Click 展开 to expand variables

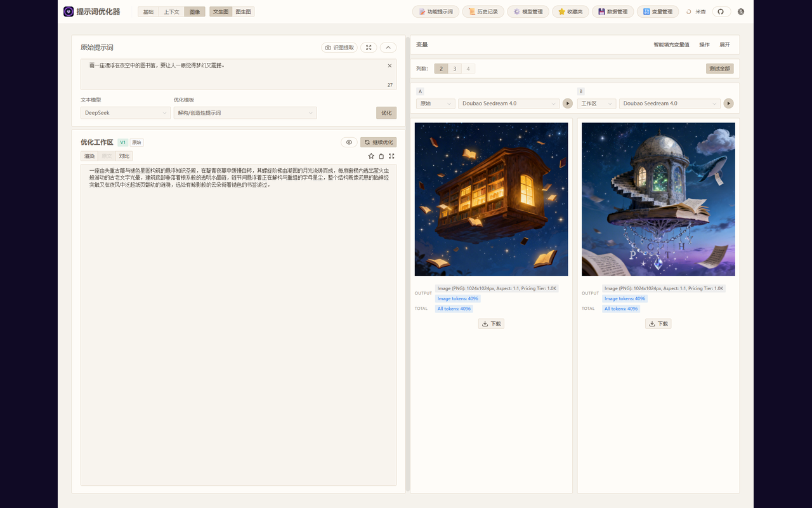[x=724, y=45]
